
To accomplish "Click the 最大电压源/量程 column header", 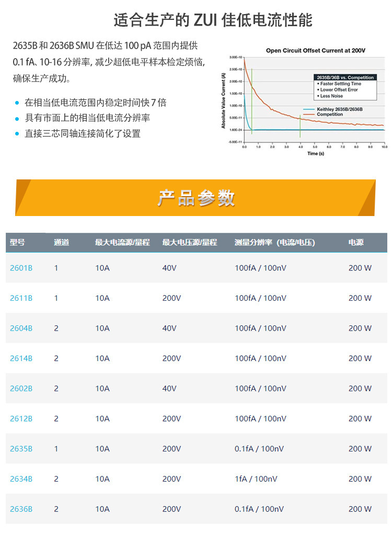I will tap(190, 243).
